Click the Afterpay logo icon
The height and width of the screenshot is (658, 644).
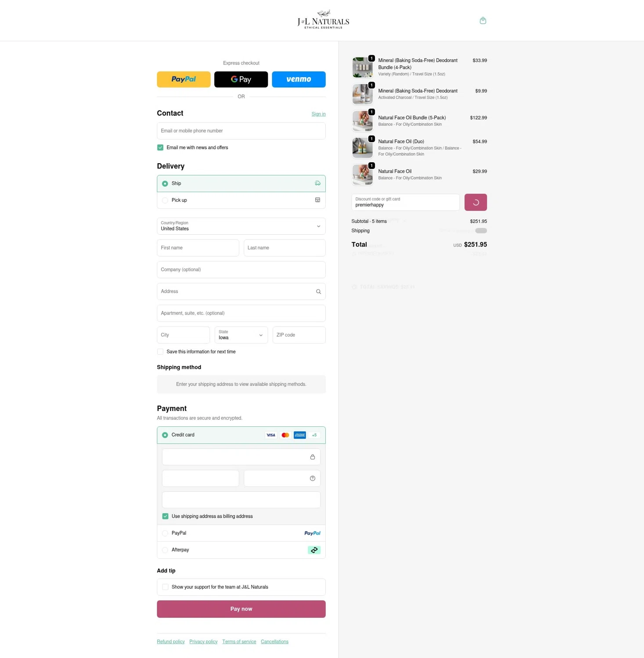coord(314,550)
